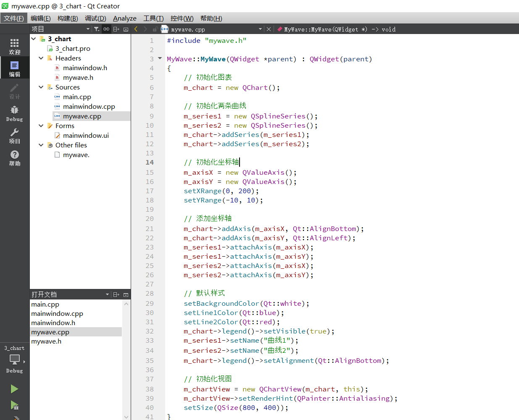
Task: Open the 设计 (Design) mode
Action: pyautogui.click(x=15, y=91)
